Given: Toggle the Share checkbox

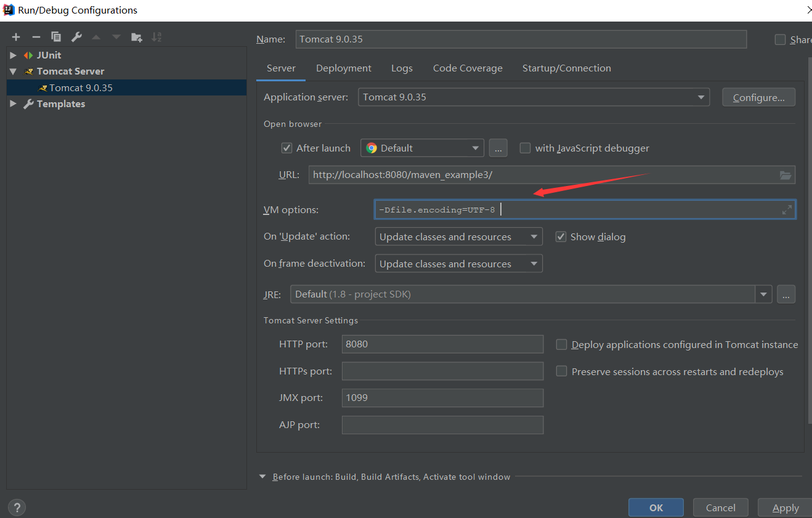Looking at the screenshot, I should [x=780, y=39].
